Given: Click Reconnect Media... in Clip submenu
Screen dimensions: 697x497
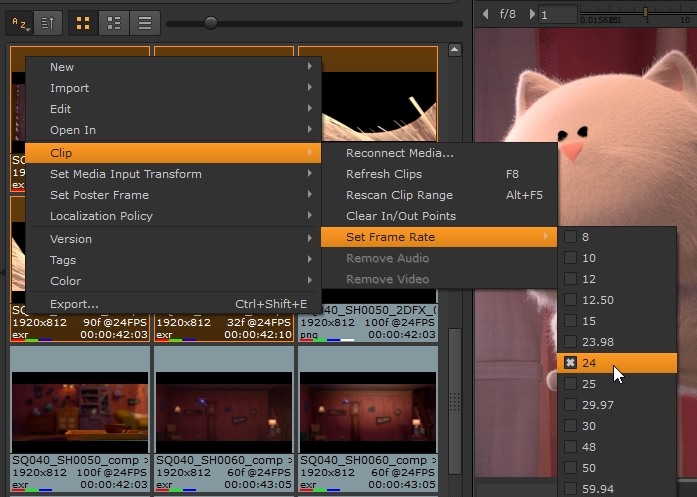Looking at the screenshot, I should click(x=400, y=153).
